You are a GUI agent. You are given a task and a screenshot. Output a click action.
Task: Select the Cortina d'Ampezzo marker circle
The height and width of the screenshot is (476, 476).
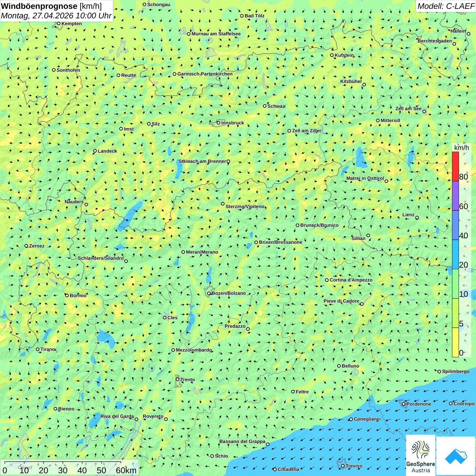[x=327, y=280]
